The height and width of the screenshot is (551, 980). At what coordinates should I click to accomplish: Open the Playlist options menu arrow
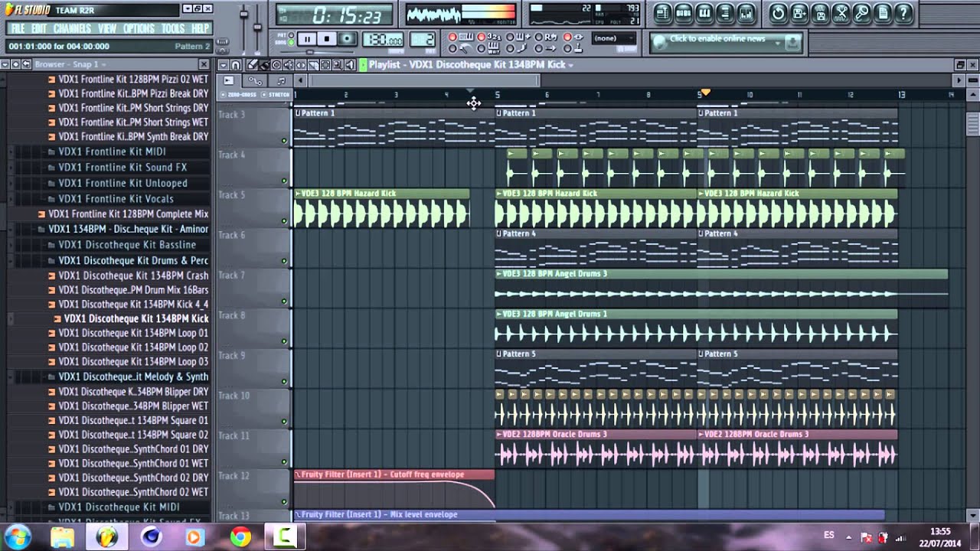(224, 65)
